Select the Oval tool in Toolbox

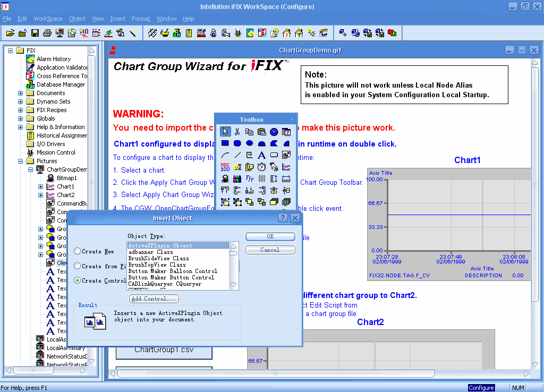[x=250, y=143]
